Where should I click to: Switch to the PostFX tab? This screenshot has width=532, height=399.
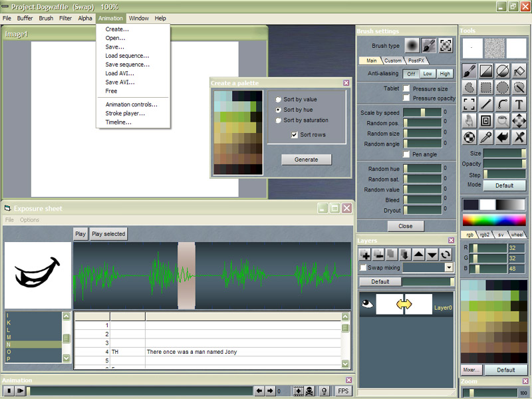click(x=417, y=61)
